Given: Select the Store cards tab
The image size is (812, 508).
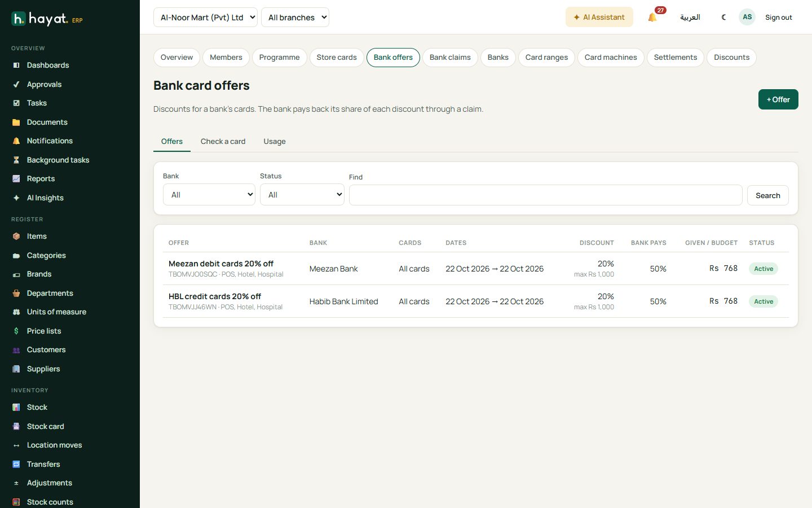Looking at the screenshot, I should [x=337, y=58].
